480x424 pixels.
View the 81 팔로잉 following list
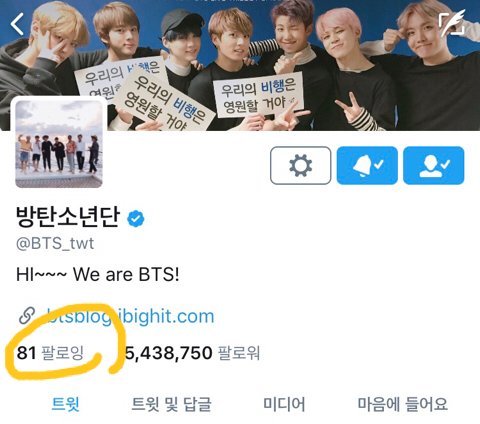(50, 353)
